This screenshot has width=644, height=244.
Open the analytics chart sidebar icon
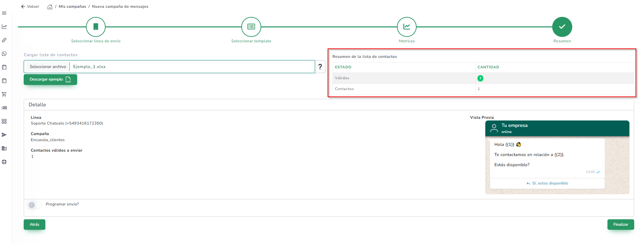4,27
